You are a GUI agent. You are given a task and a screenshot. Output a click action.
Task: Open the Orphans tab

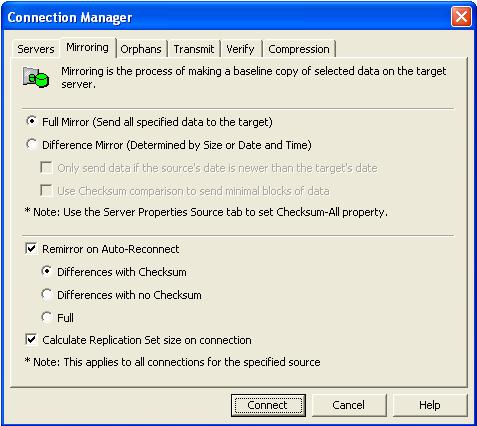141,49
